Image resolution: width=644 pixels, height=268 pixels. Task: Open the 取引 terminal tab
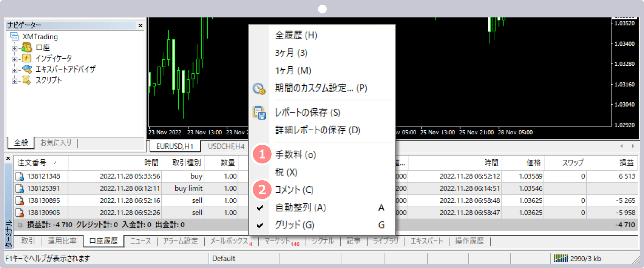coord(28,241)
